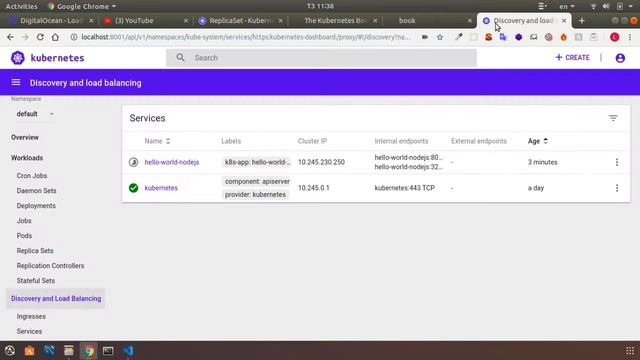640x360 pixels.
Task: Go to Jobs in sidebar
Action: coord(24,221)
